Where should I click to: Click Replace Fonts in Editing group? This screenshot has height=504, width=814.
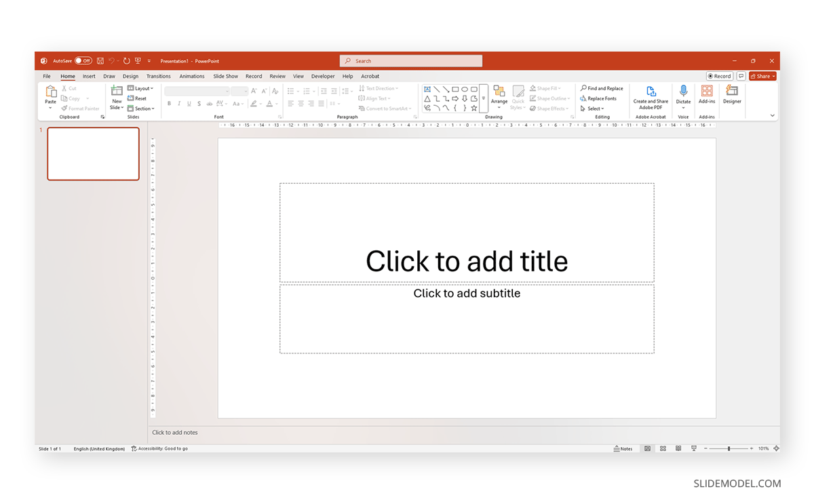tap(600, 98)
